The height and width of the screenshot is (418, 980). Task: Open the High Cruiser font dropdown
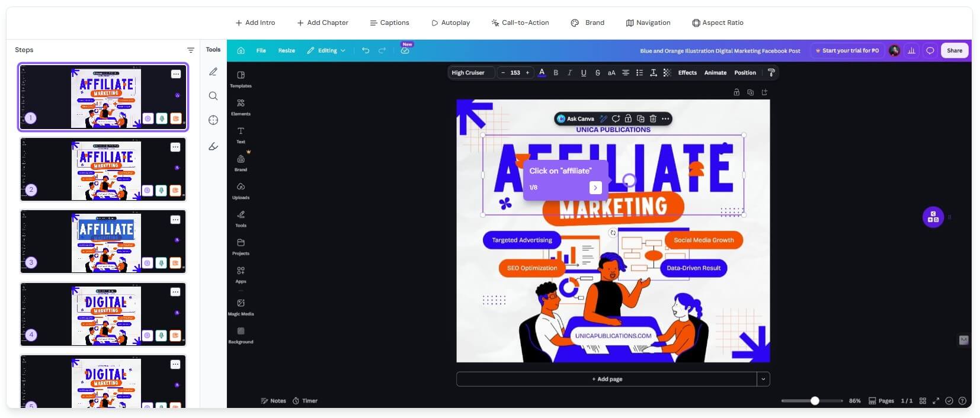[471, 73]
